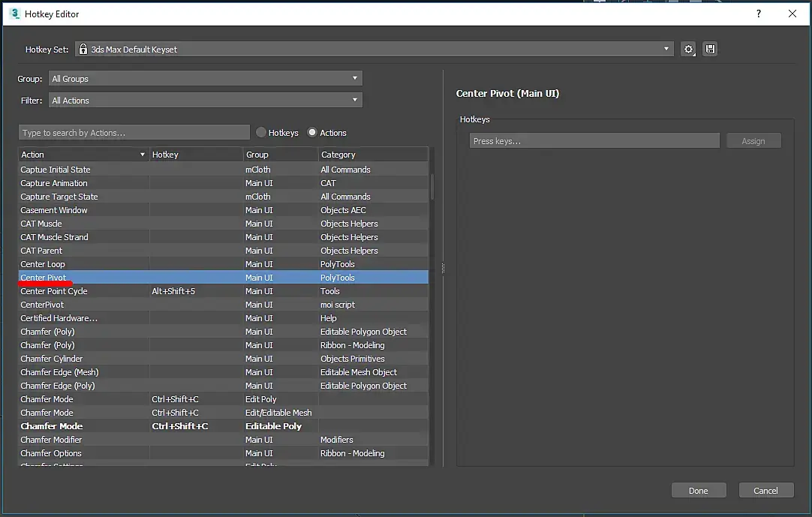Sort by the Hotkey column header
Viewport: 812px width, 517px height.
tap(197, 155)
